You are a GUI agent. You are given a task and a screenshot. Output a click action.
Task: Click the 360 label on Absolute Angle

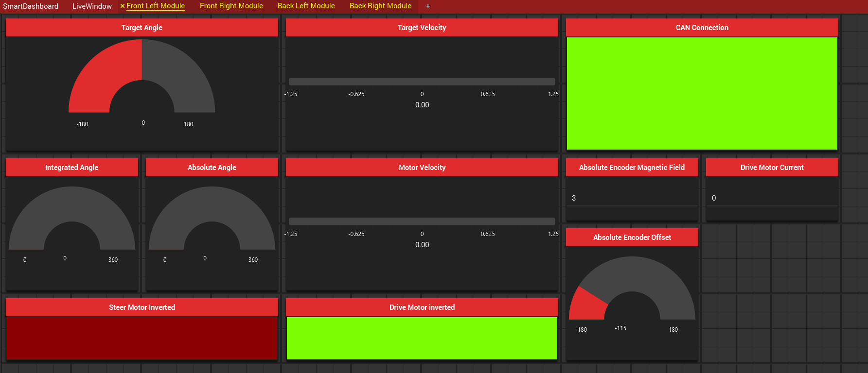[253, 260]
